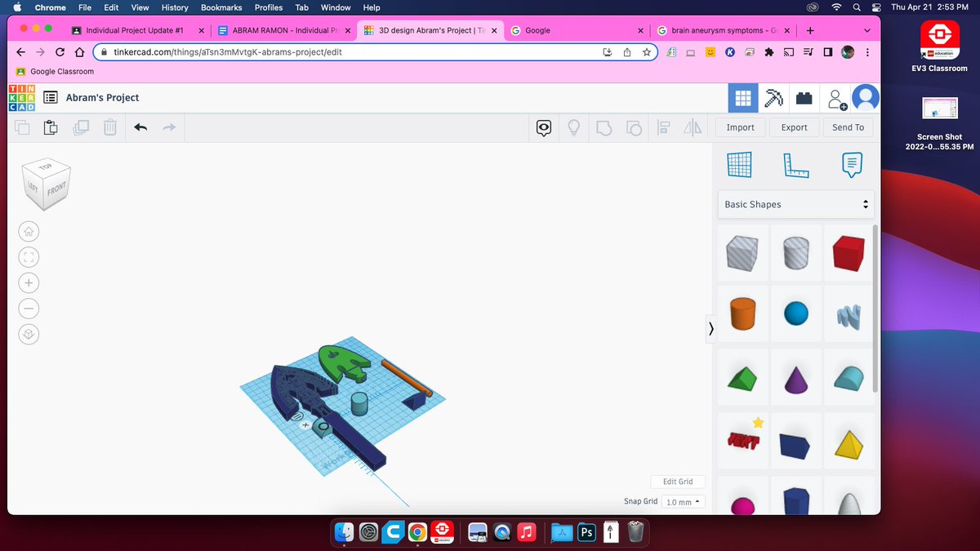The width and height of the screenshot is (980, 551).
Task: Open the Blocks pickaxe mode
Action: (x=773, y=98)
